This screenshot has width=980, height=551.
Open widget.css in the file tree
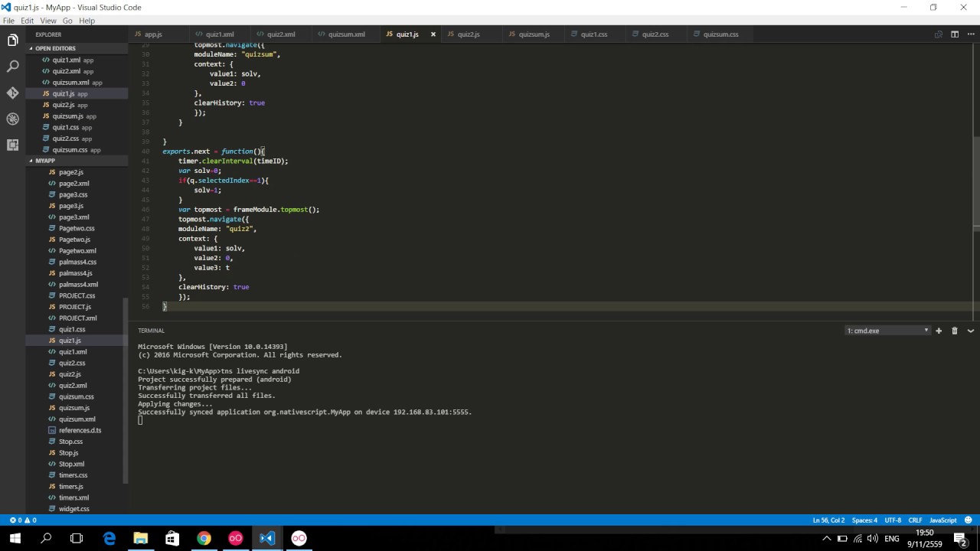(x=77, y=509)
